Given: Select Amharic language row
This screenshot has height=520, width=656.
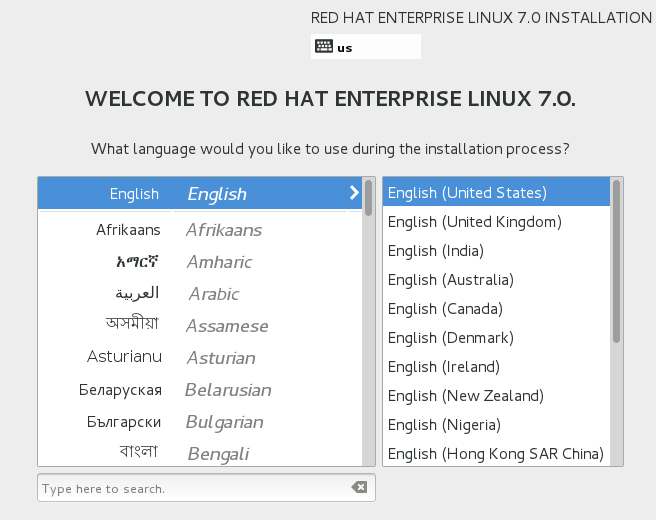Looking at the screenshot, I should tap(200, 262).
